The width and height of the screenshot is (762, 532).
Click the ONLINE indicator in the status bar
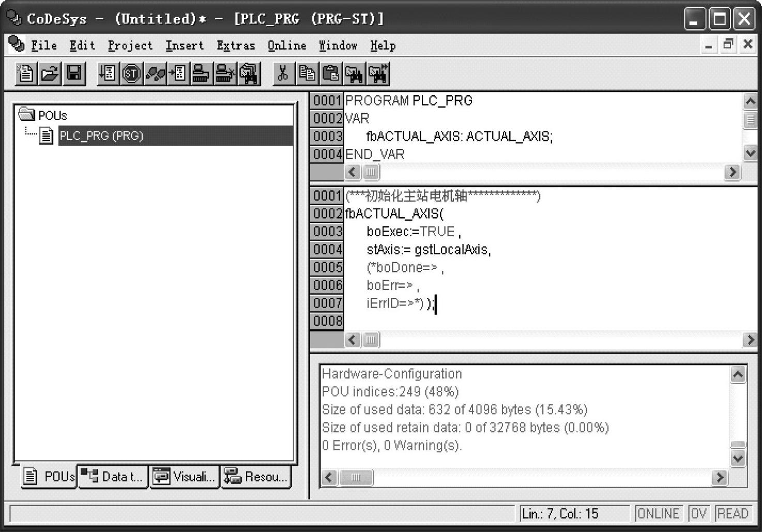[x=658, y=513]
